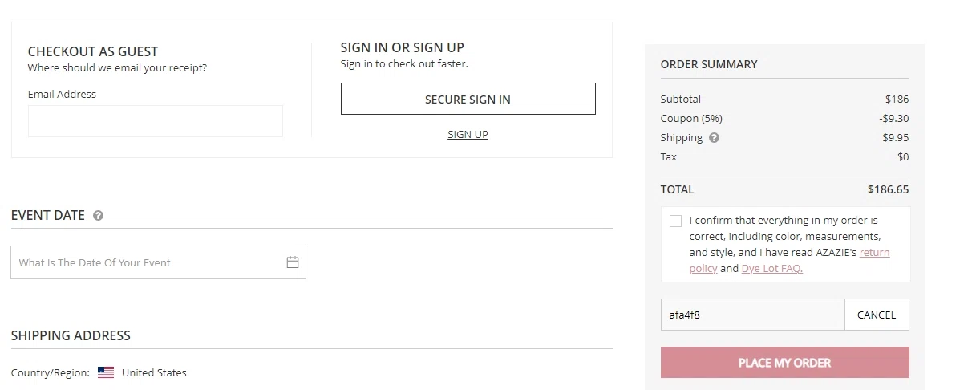Screen dimensions: 980x390
Task: Open the return policy link
Action: (874, 252)
